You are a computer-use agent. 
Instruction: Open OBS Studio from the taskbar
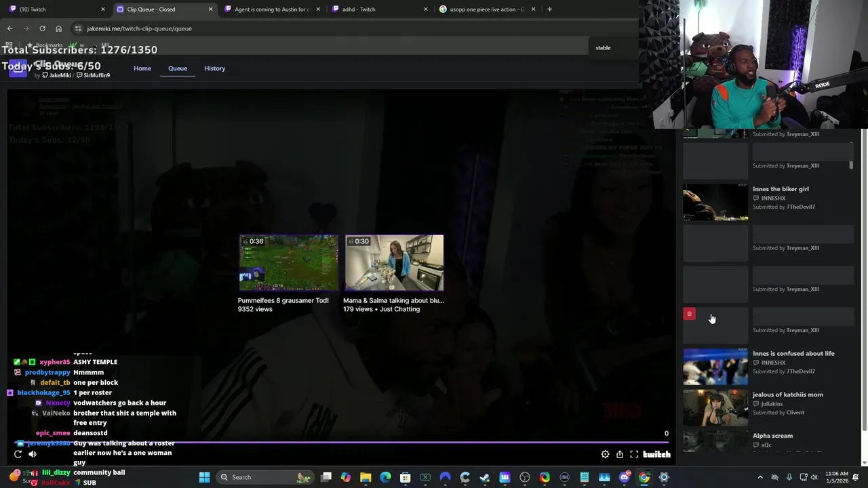pos(524,477)
